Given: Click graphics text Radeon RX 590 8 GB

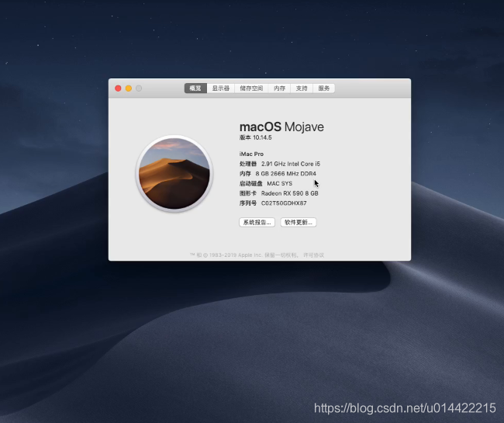Looking at the screenshot, I should coord(290,193).
